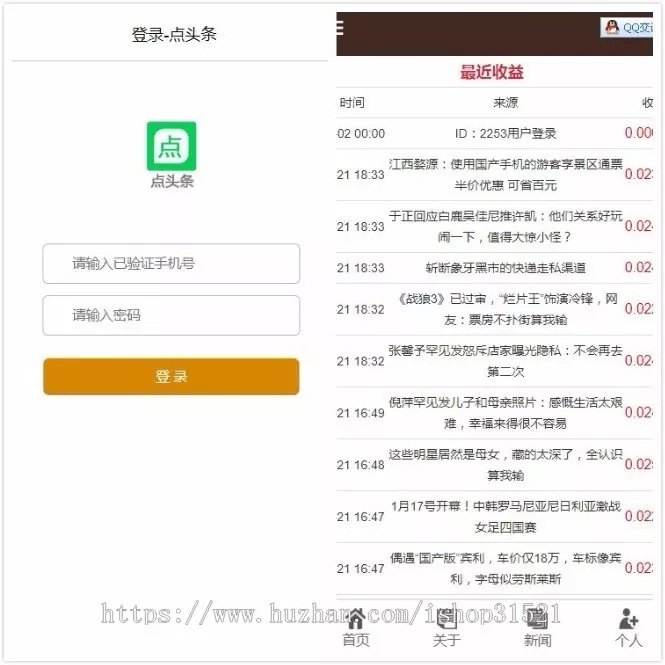Click the green 点头条 app logo

pyautogui.click(x=171, y=146)
